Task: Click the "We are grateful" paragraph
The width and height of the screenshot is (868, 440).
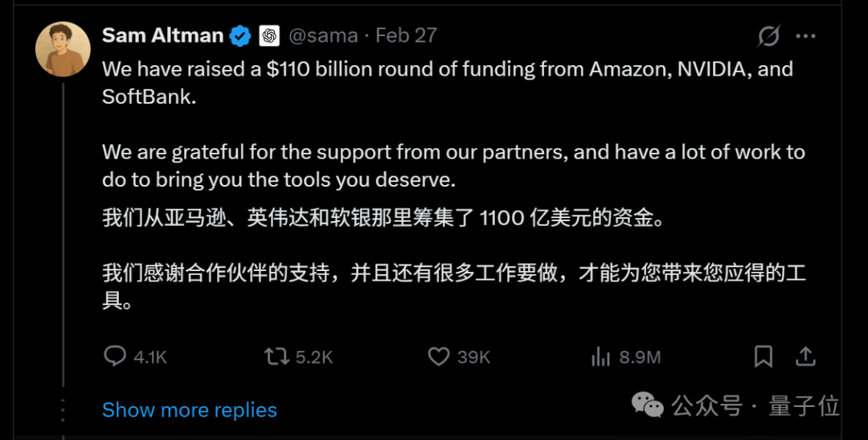Action: click(x=452, y=165)
